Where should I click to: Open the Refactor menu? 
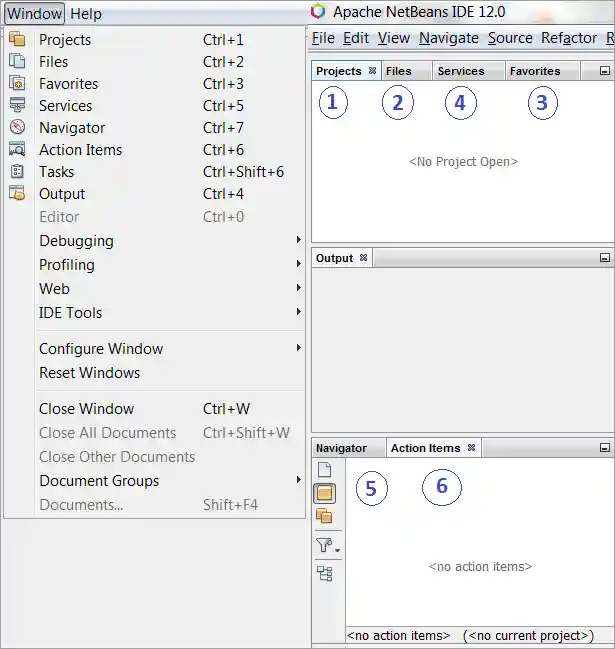569,38
